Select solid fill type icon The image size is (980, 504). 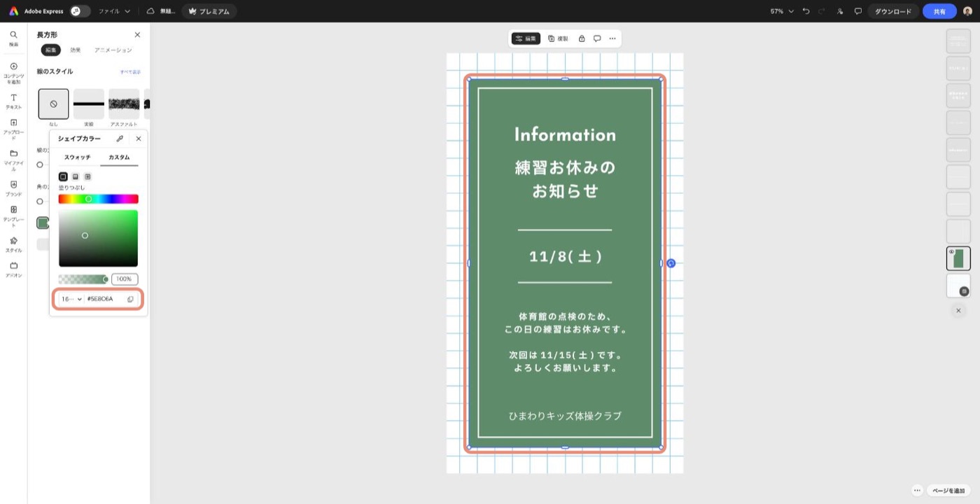click(x=63, y=176)
